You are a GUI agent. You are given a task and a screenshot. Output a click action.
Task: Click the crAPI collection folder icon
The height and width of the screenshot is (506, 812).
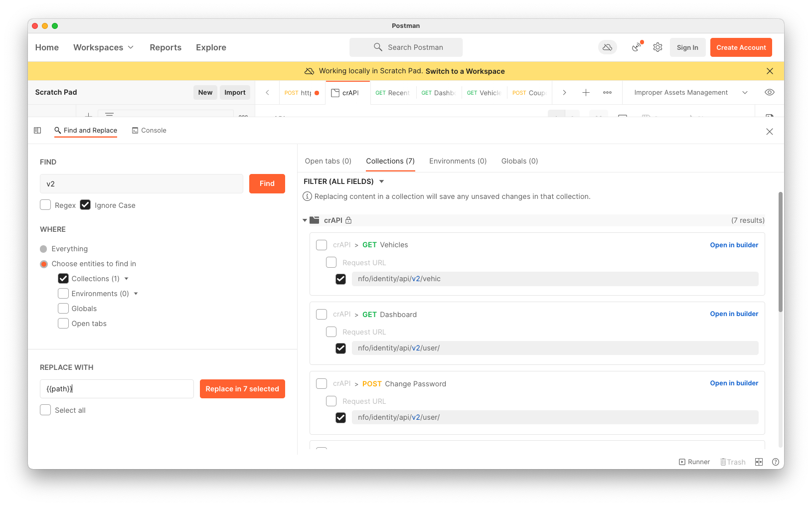314,220
